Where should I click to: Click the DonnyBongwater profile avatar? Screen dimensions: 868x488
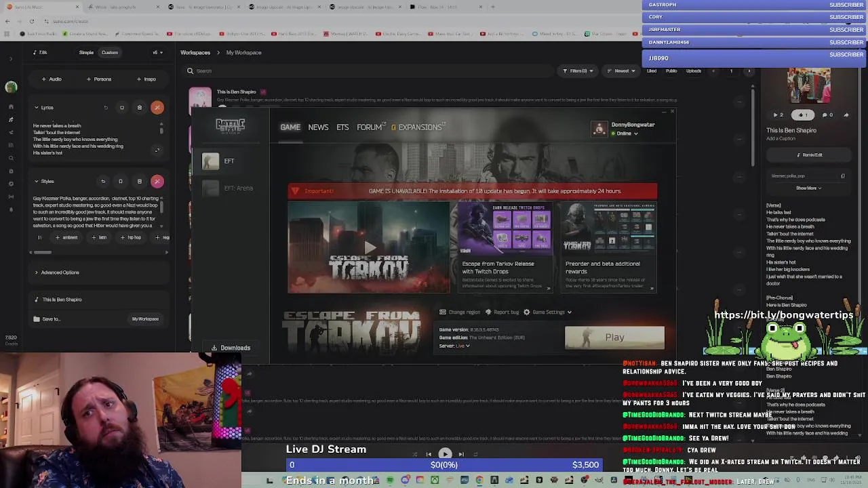coord(599,129)
